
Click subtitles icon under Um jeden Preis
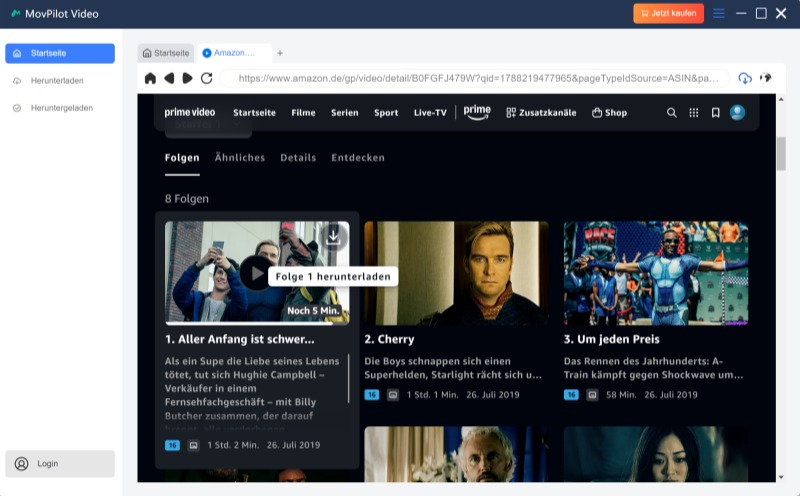(592, 394)
